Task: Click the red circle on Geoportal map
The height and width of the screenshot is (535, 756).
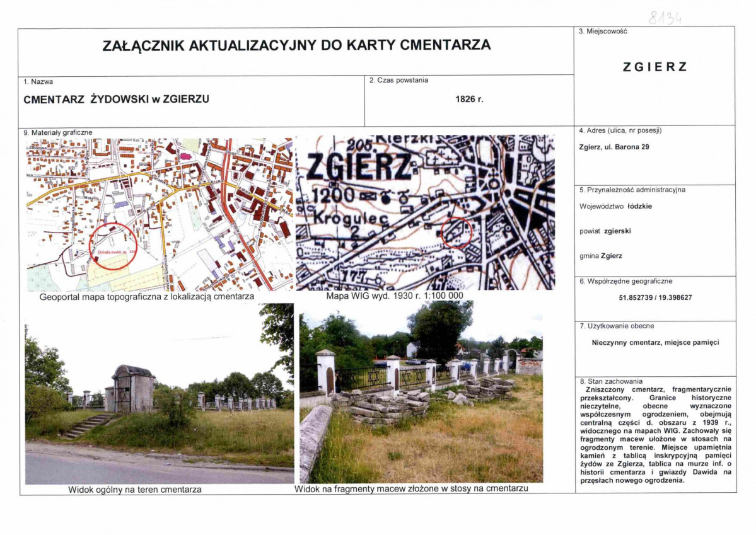Action: point(113,246)
